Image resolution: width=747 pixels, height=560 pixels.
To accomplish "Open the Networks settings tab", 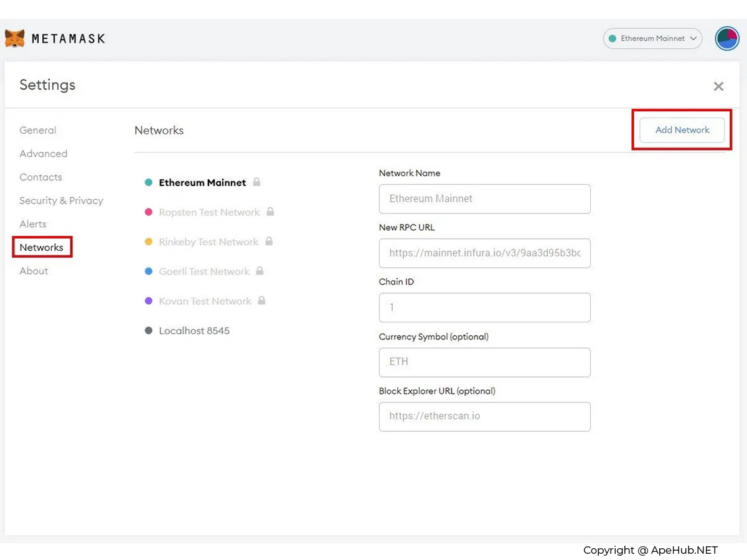I will [x=42, y=248].
